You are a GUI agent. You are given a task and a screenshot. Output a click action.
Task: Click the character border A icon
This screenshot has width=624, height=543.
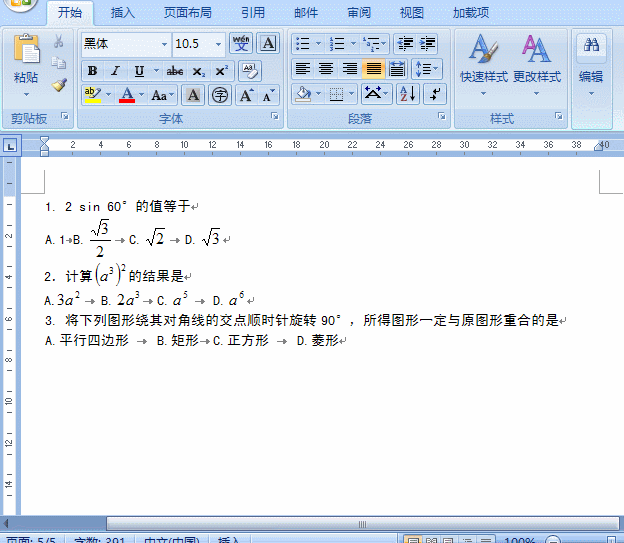point(268,43)
